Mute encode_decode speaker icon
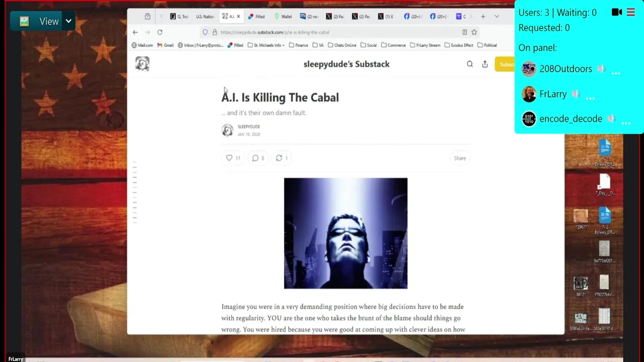The height and width of the screenshot is (362, 644). click(612, 119)
